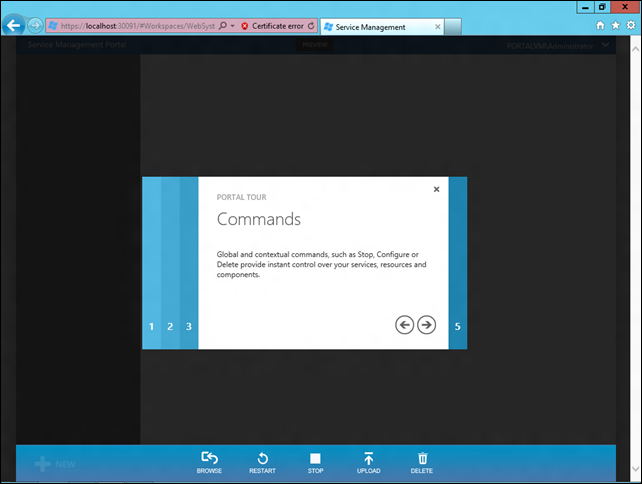This screenshot has width=642, height=484.
Task: Go to next tour page arrow
Action: (x=426, y=324)
